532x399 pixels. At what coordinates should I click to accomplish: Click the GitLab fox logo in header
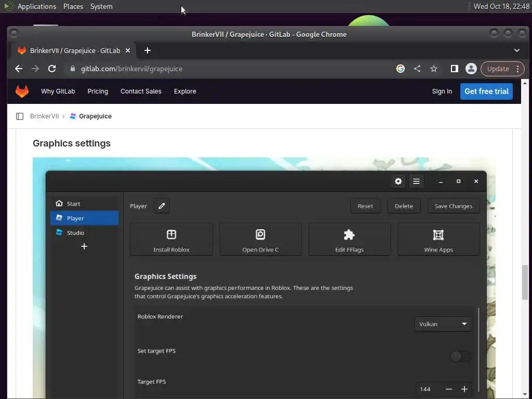(x=22, y=91)
